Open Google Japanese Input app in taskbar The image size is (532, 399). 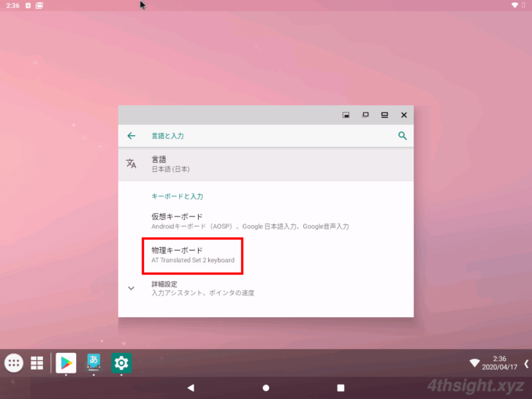point(94,363)
